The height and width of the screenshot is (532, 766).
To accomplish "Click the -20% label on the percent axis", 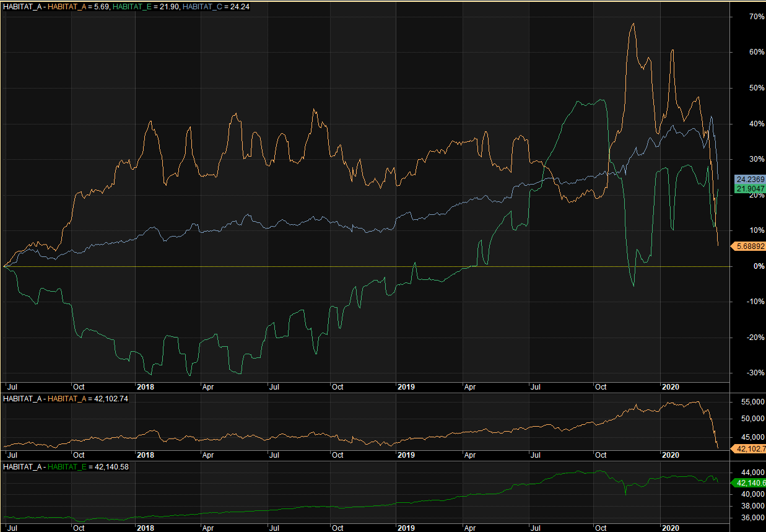I will coord(755,338).
